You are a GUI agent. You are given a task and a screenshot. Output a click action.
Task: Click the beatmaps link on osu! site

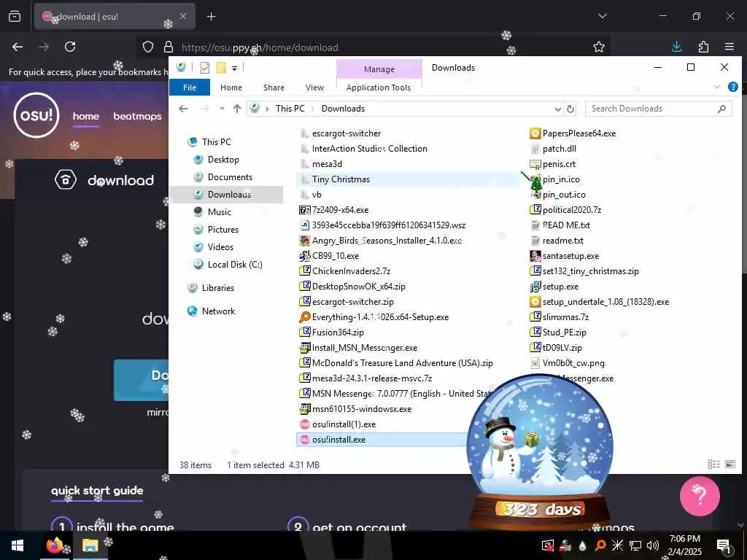(x=137, y=116)
